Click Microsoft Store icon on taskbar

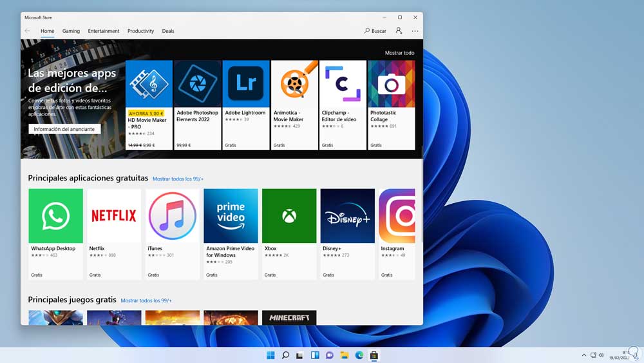374,355
